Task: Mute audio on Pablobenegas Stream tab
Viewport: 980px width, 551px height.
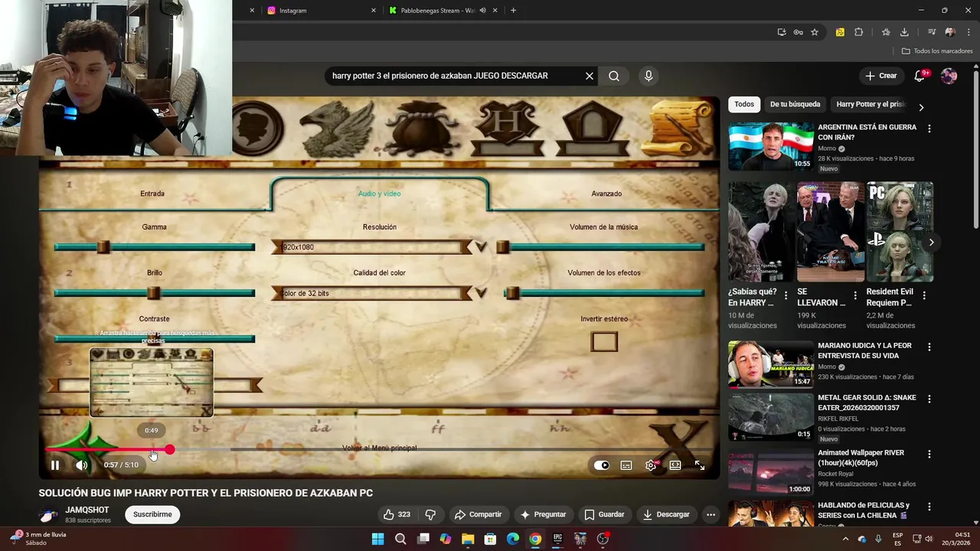Action: coord(482,11)
